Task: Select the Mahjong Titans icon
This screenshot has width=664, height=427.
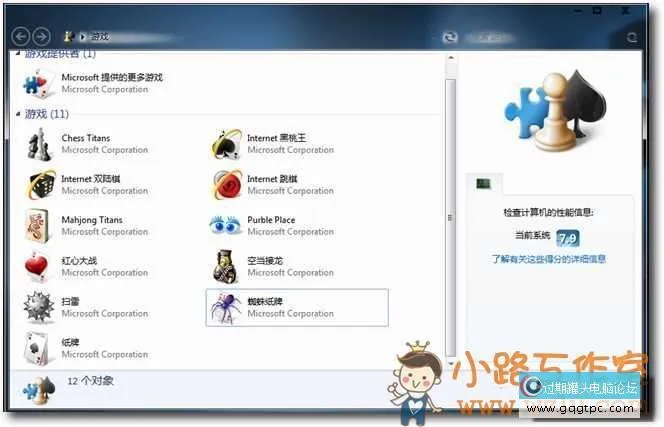Action: (x=40, y=226)
